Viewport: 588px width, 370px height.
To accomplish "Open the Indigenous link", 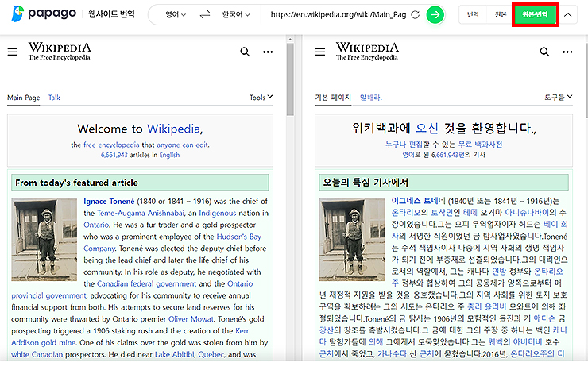I will (x=218, y=213).
